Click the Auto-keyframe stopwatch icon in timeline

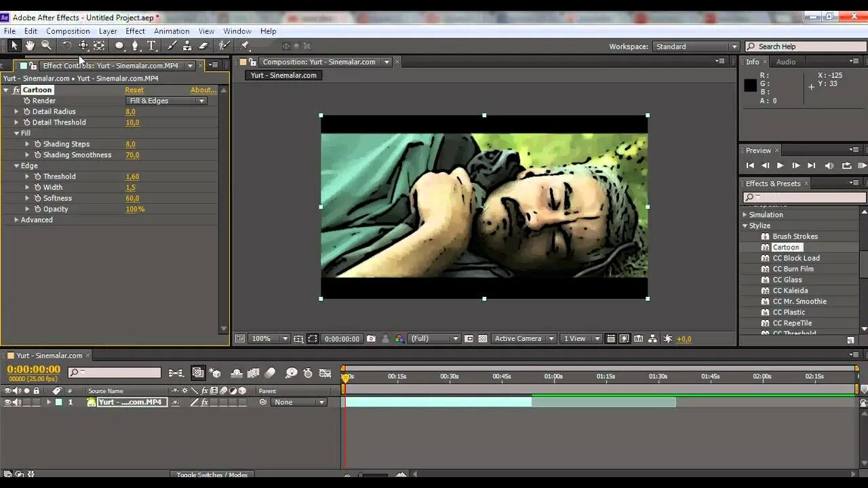pyautogui.click(x=308, y=373)
